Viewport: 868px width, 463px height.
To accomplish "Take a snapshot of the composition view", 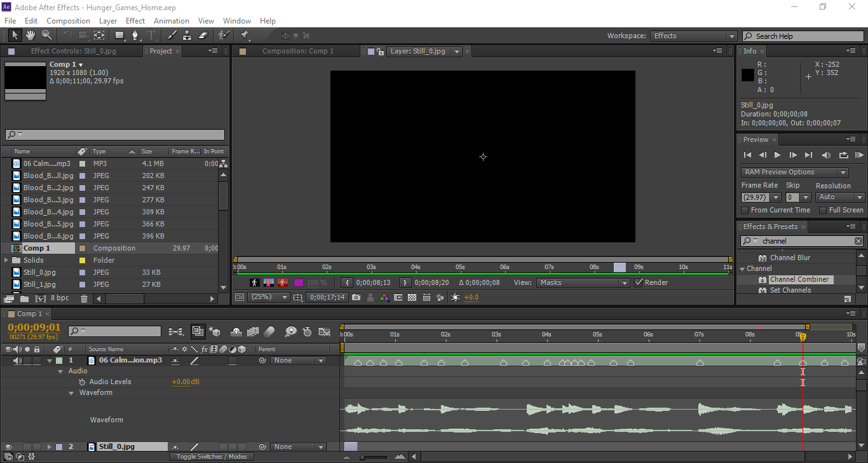I will [356, 297].
